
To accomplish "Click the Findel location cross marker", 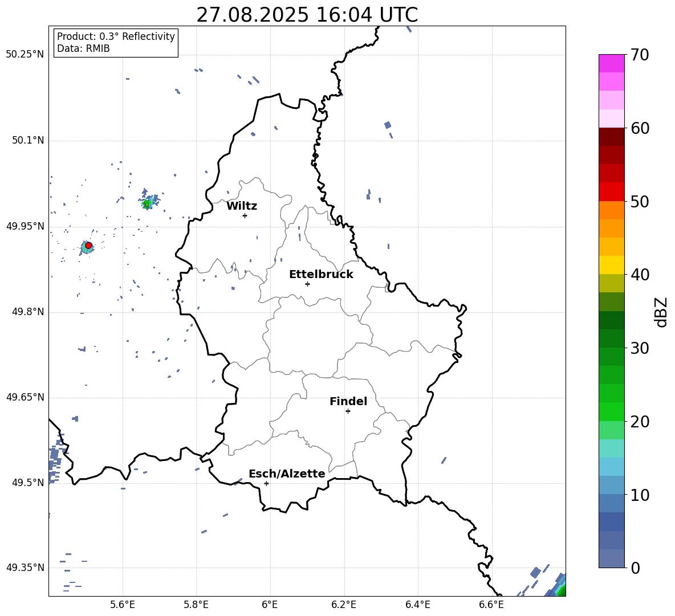I will (348, 411).
